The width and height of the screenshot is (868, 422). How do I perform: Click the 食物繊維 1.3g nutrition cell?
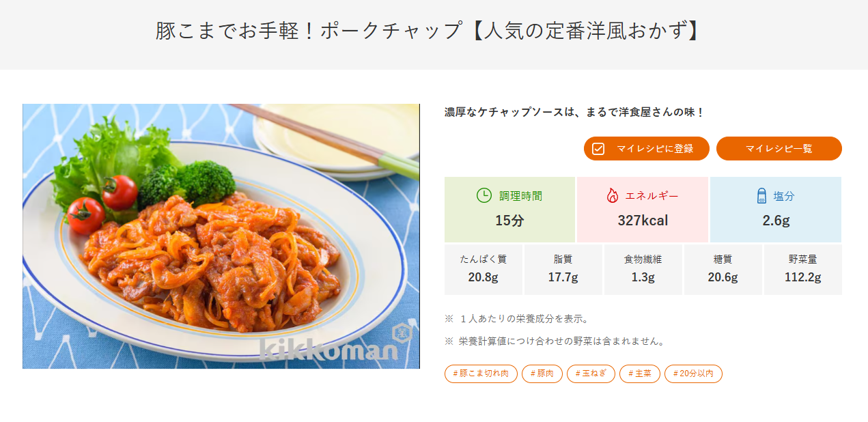(x=643, y=269)
